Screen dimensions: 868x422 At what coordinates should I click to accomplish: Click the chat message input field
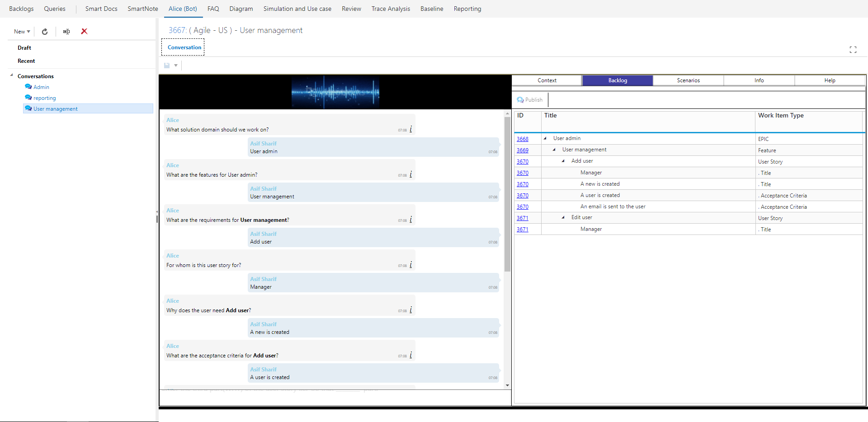click(335, 398)
